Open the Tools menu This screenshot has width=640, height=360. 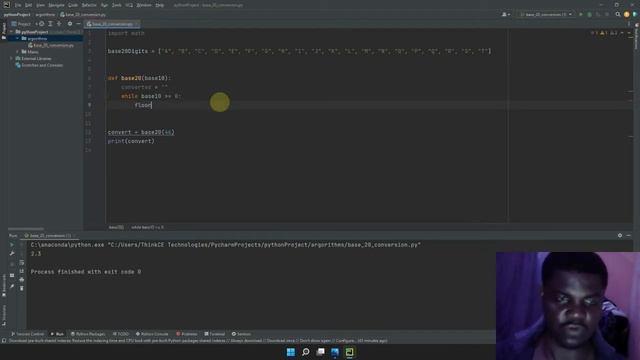point(117,5)
